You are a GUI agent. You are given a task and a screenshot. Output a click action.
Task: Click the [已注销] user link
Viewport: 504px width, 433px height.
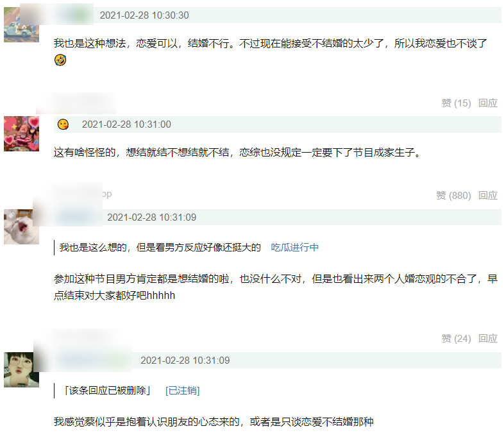(182, 390)
